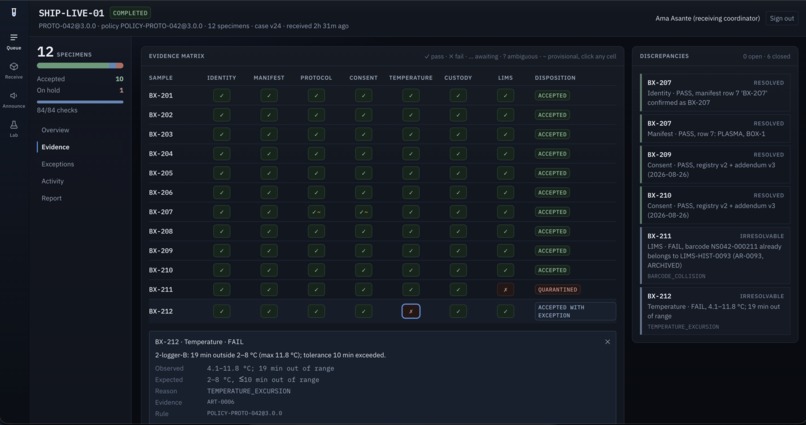Click the specimens status progress bar
Screen dimensions: 806x425
coord(80,66)
